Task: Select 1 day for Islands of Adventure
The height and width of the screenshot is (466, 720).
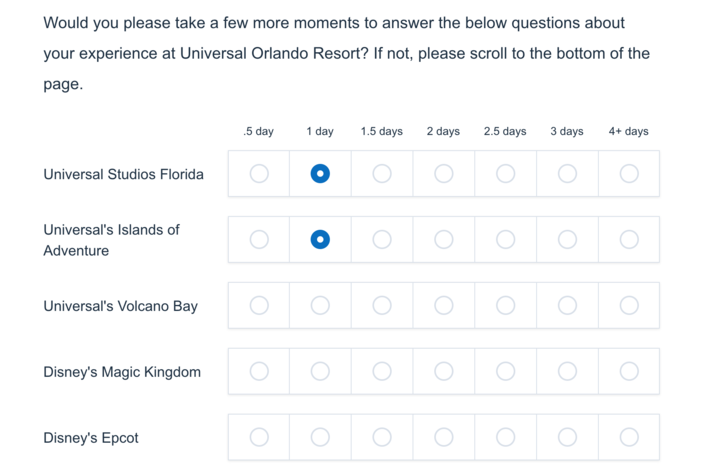Action: coord(320,239)
